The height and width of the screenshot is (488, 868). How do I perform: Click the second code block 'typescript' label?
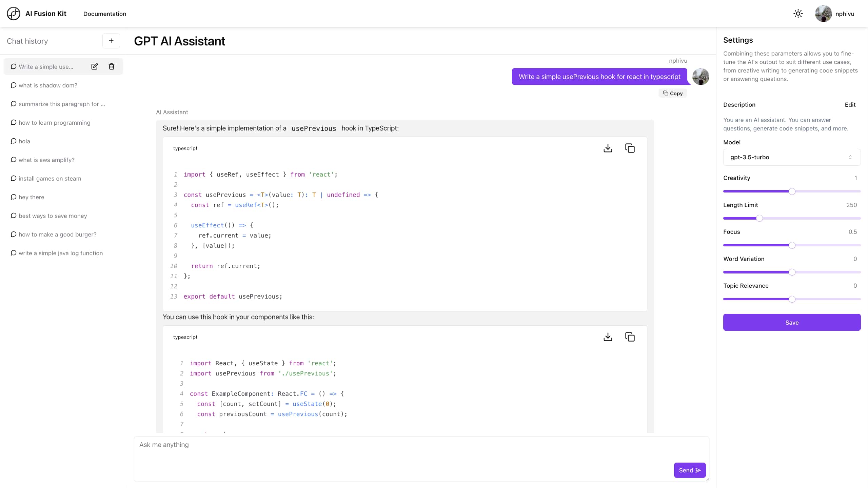[x=185, y=337]
